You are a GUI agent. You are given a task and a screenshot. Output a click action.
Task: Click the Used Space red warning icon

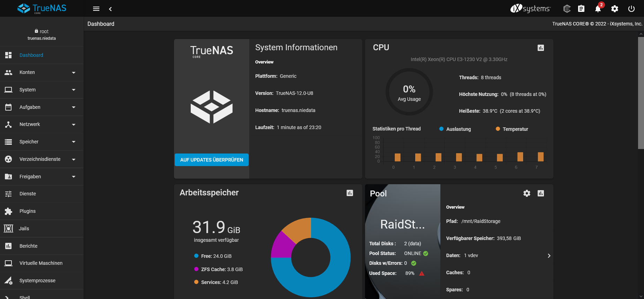tap(422, 273)
